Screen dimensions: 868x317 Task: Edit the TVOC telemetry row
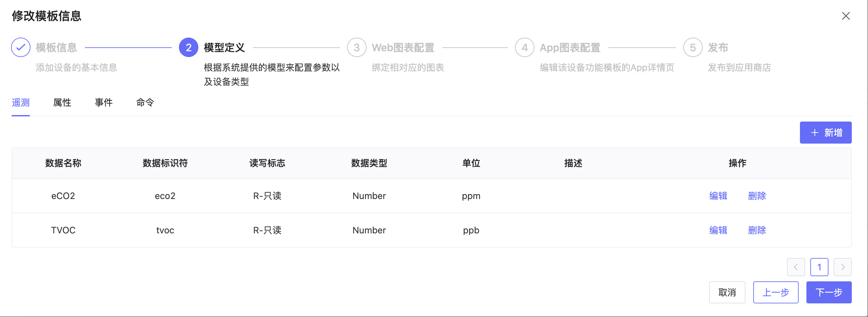click(718, 230)
